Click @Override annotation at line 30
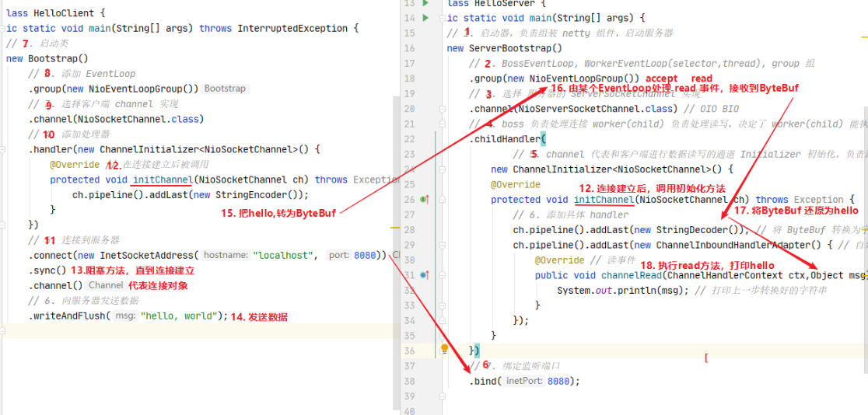The height and width of the screenshot is (415, 868). coord(560,260)
